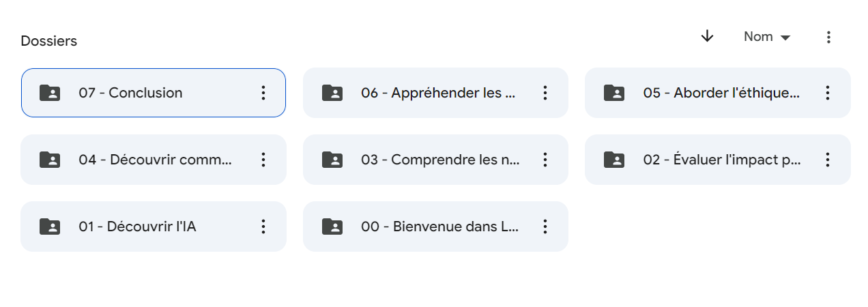
Task: Open the options menu for 06 - Appréhender folder
Action: click(x=545, y=93)
